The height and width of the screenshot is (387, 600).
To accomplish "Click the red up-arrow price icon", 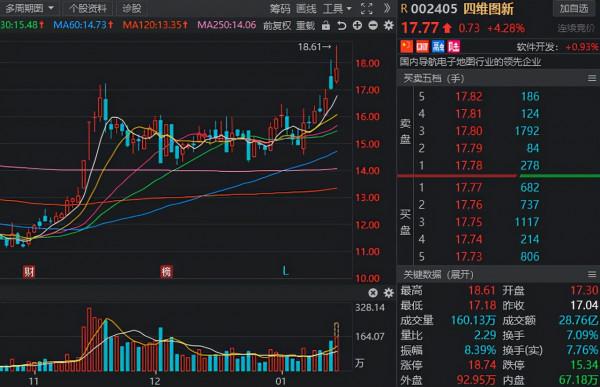I will point(447,28).
